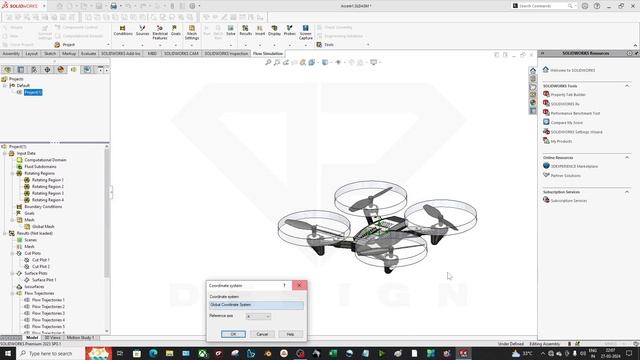Click the Project wizard icon in the ribbon

(x=57, y=44)
